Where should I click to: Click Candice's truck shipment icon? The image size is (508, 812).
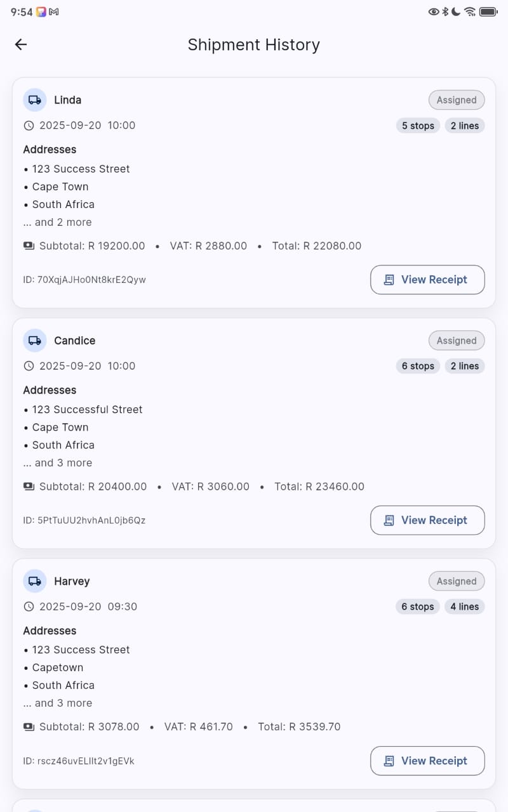(x=35, y=341)
